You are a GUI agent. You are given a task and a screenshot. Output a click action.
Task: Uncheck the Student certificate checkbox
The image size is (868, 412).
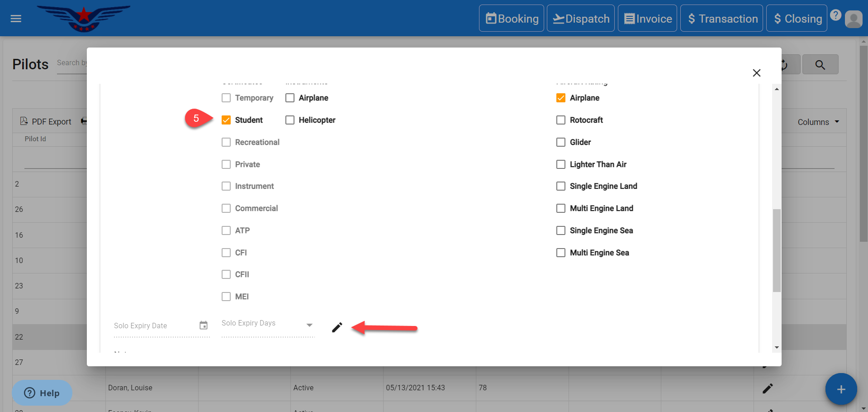click(226, 120)
